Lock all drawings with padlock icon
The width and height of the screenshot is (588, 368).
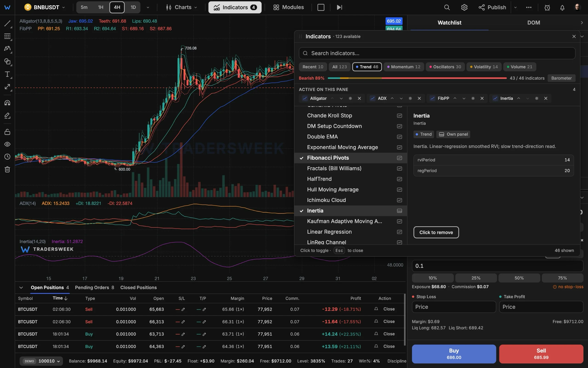(x=7, y=132)
